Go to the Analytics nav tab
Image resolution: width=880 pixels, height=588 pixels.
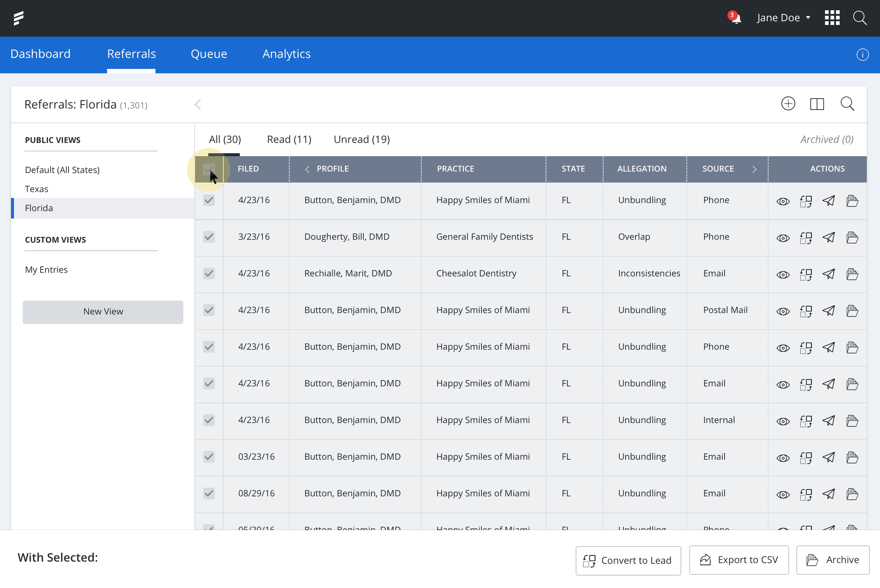286,54
